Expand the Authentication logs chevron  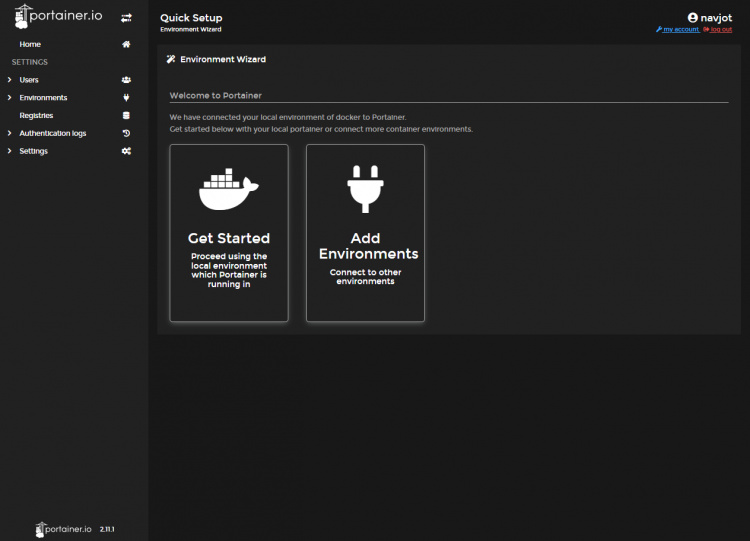click(x=9, y=133)
